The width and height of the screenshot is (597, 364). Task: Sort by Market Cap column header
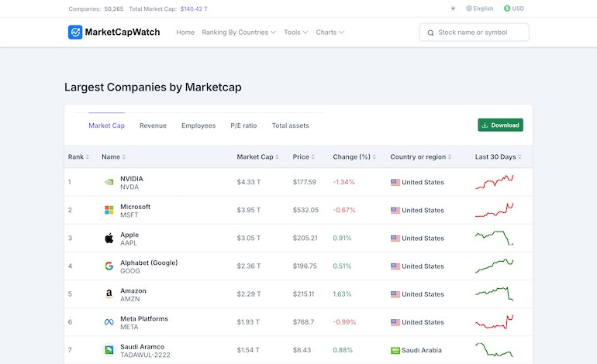[x=257, y=156]
